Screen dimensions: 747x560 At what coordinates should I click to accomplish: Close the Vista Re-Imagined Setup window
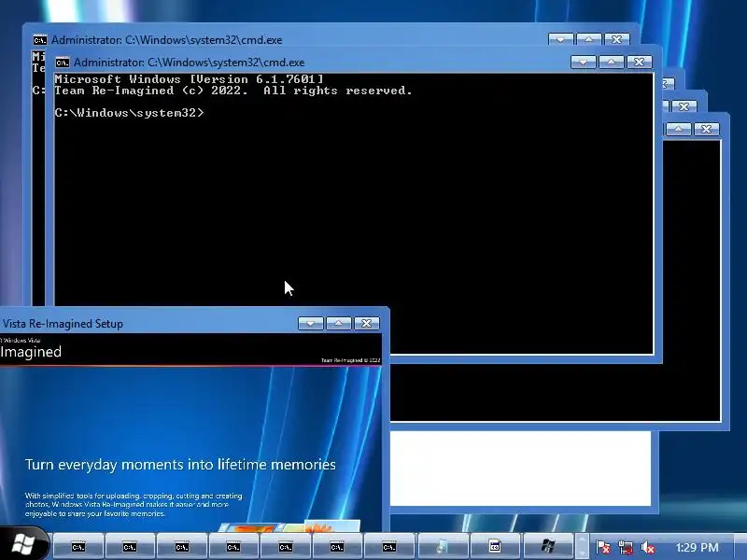(x=367, y=323)
